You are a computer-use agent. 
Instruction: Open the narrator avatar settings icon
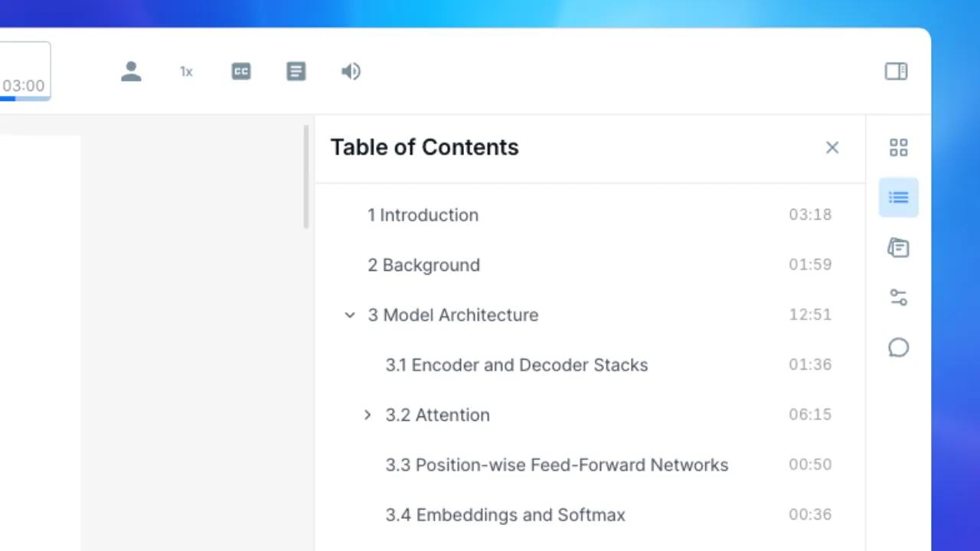(131, 71)
